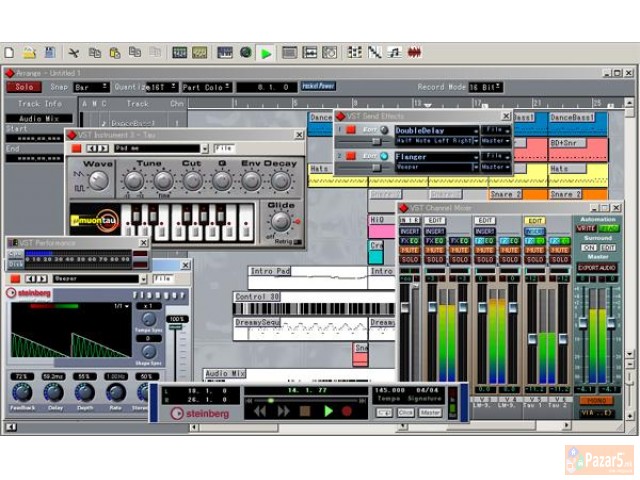
Task: Click the Feedback knob on the Flanger
Action: click(20, 391)
